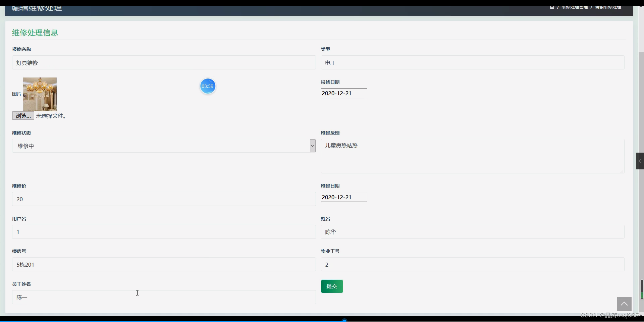Click the textarea resize handle of 维修反馈
The image size is (644, 322).
point(622,171)
